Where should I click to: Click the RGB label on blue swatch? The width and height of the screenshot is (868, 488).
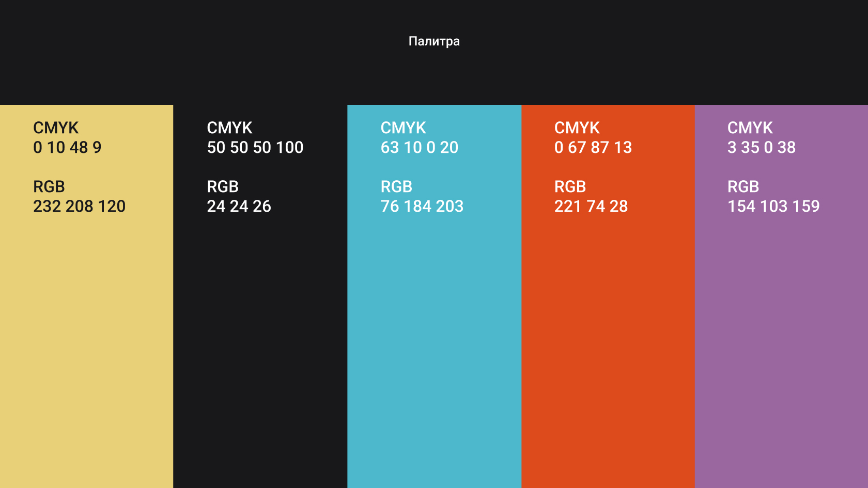click(397, 187)
